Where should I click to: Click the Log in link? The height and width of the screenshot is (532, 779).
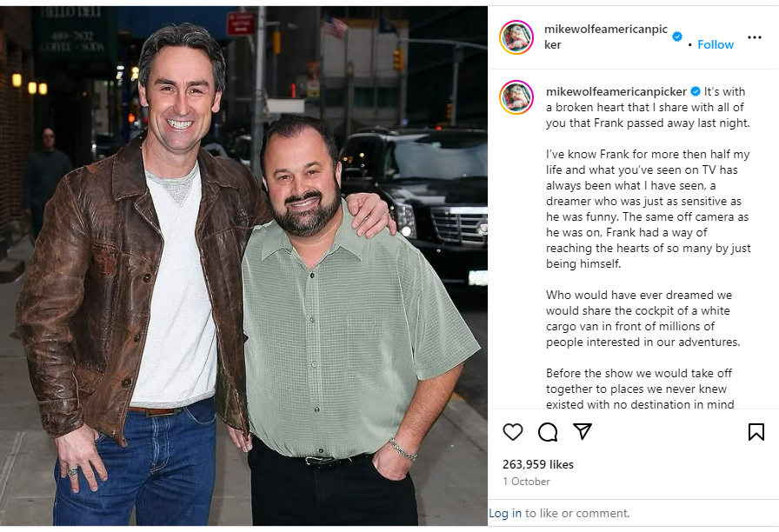[x=505, y=513]
